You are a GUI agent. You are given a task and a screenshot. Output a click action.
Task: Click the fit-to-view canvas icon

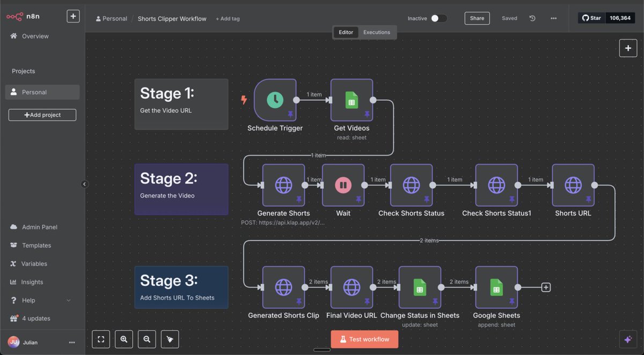point(101,339)
